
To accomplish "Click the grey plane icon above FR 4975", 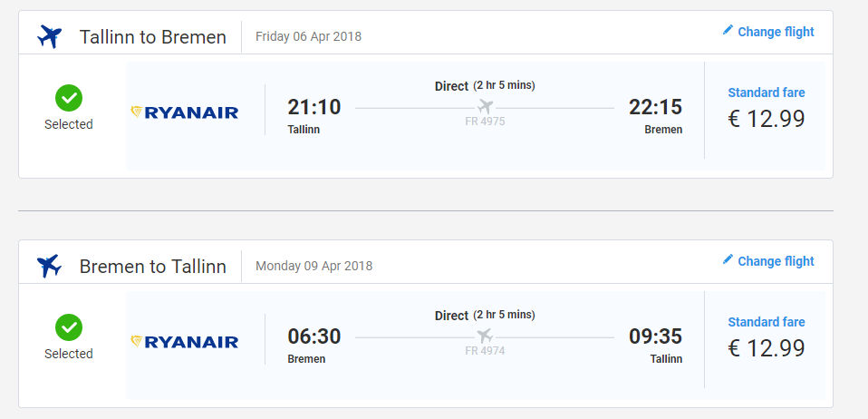I will pyautogui.click(x=485, y=105).
